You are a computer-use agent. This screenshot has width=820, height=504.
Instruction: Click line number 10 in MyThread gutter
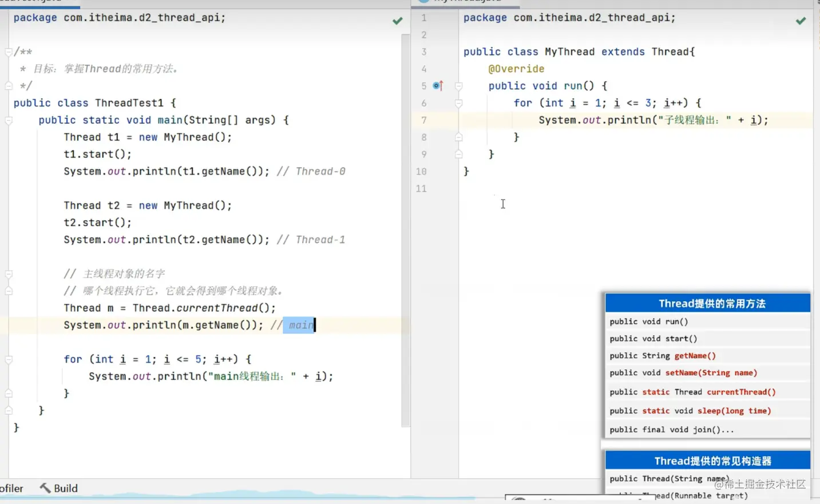421,172
